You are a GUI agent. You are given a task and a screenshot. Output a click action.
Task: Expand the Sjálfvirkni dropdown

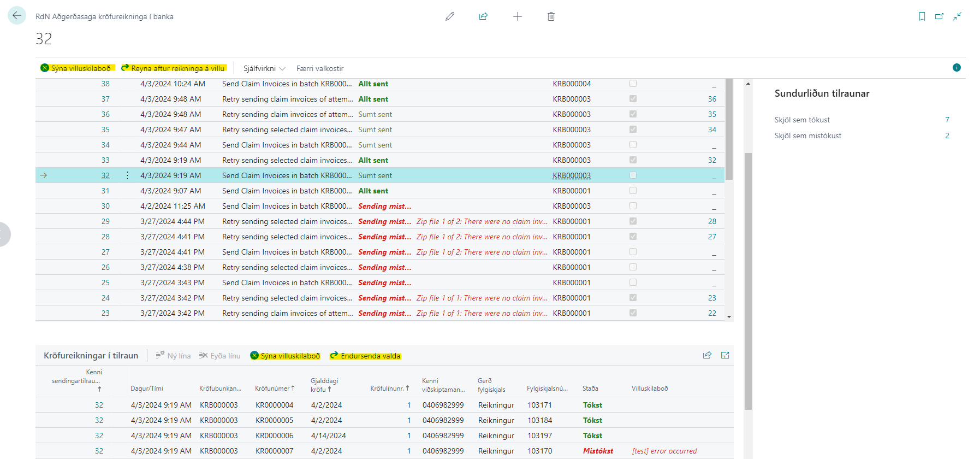264,68
